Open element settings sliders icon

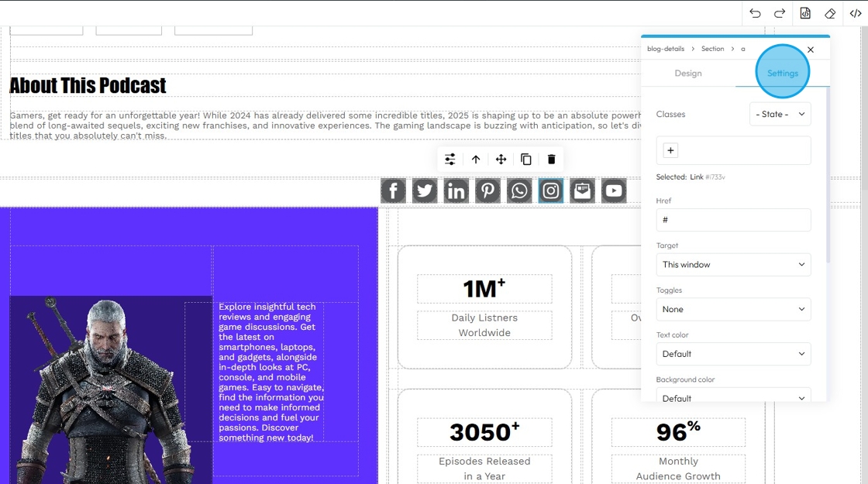[x=450, y=160]
